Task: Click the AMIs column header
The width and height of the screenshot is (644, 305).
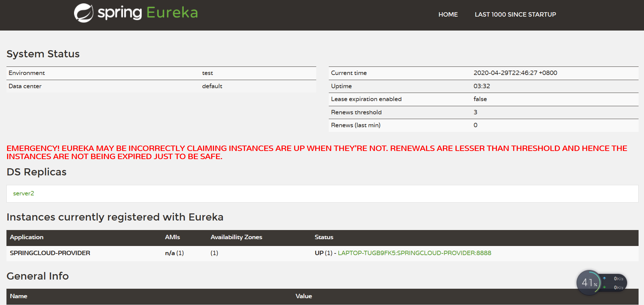Action: [x=172, y=237]
